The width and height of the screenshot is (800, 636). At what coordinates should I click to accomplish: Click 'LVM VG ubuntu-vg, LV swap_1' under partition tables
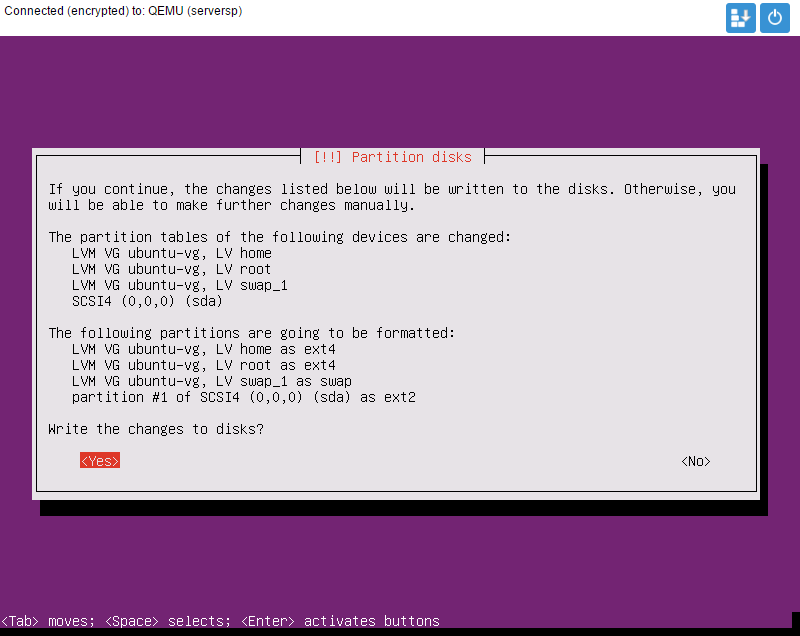click(x=179, y=285)
